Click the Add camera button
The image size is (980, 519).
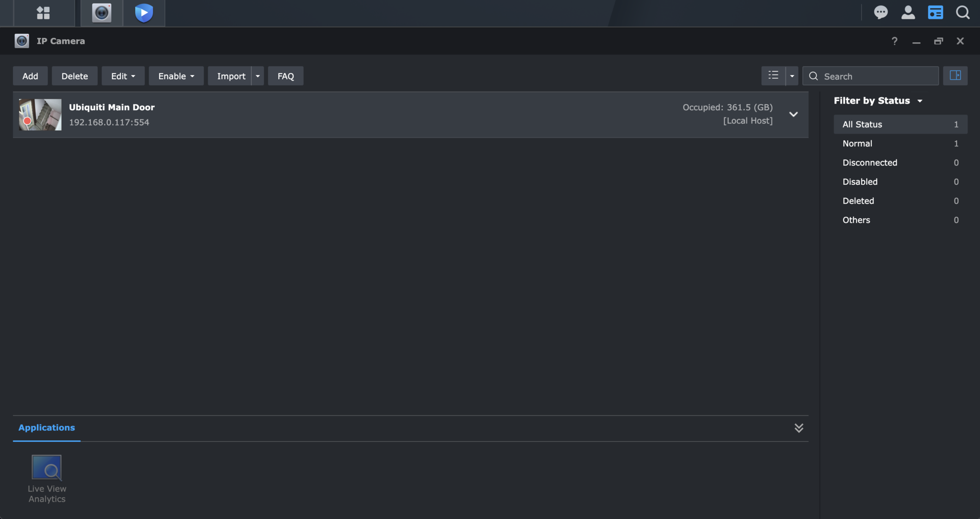pyautogui.click(x=30, y=76)
